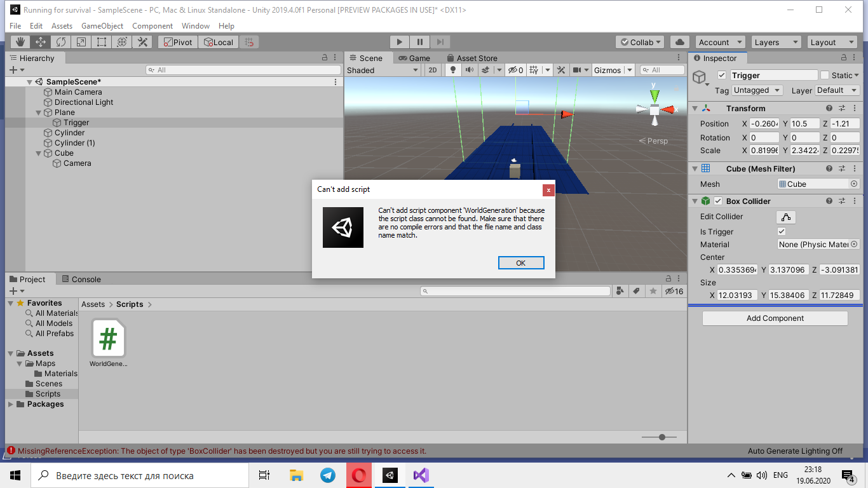The height and width of the screenshot is (488, 868).
Task: Collapse the Transform component foldout
Action: [695, 108]
